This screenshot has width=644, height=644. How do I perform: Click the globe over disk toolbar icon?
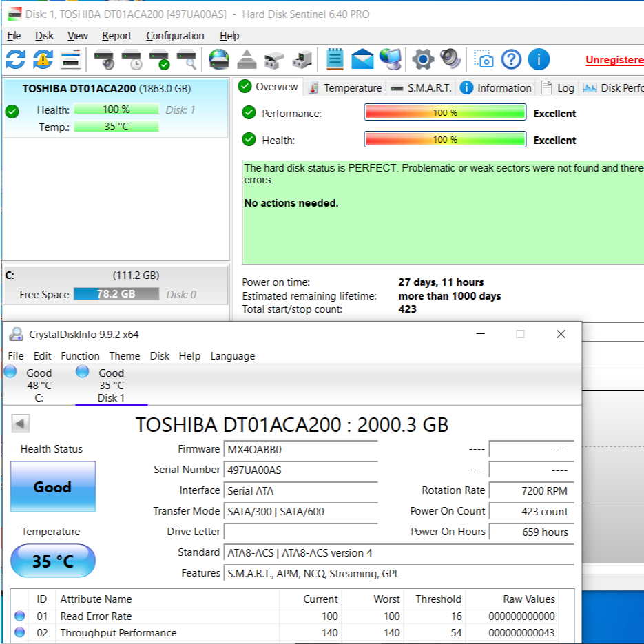pos(219,59)
